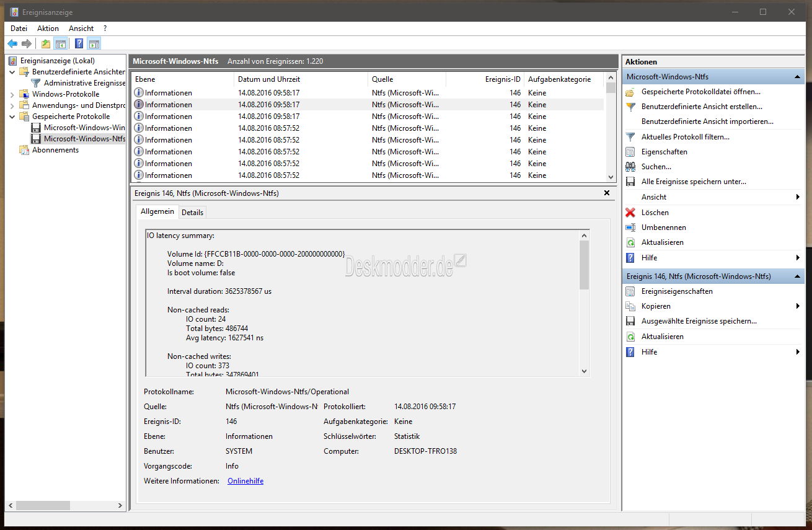Click Alle Ereignisse speichern unter disk icon
Image resolution: width=812 pixels, height=530 pixels.
(630, 182)
